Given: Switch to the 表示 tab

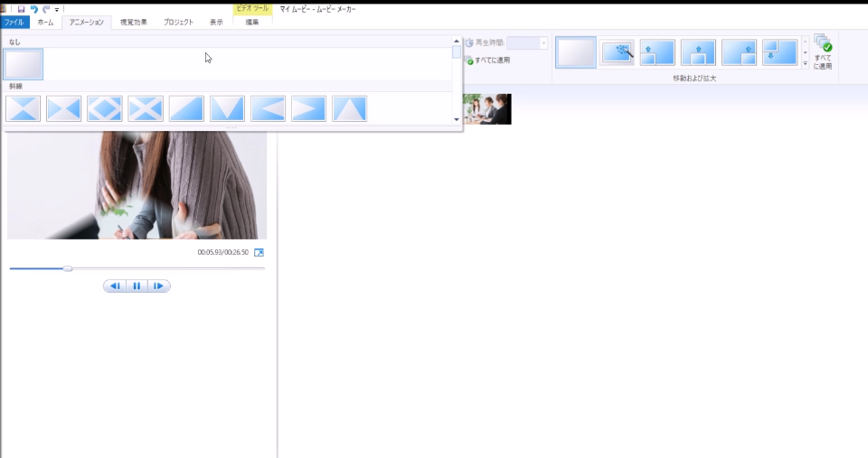Looking at the screenshot, I should (216, 23).
